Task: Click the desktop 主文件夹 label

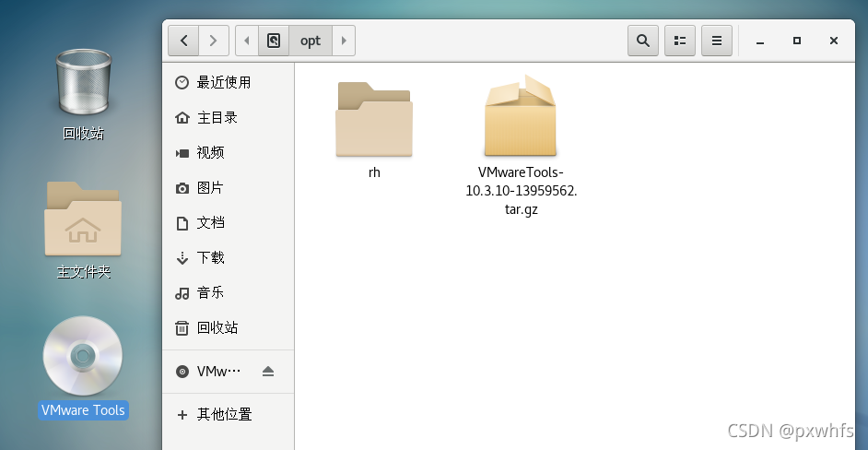Action: click(x=84, y=272)
